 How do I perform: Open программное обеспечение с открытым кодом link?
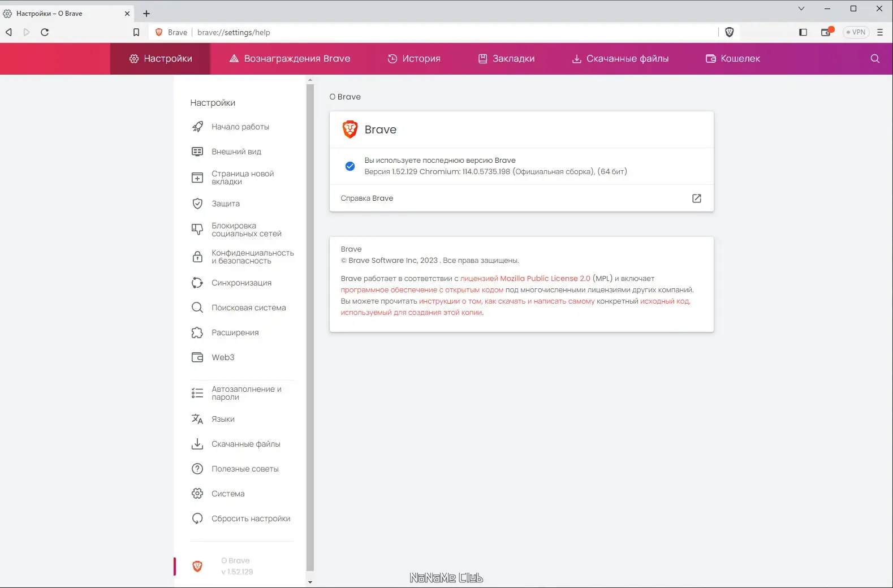pyautogui.click(x=422, y=290)
